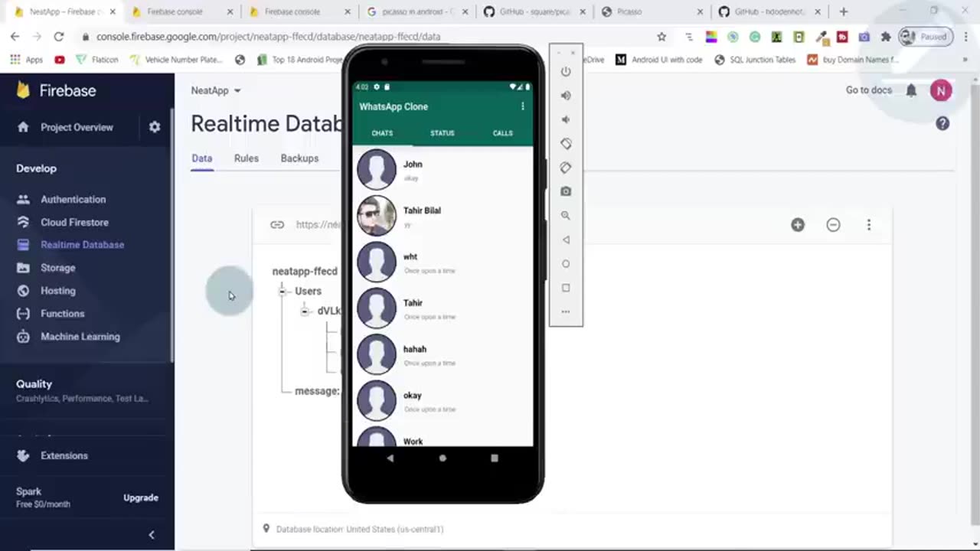
Task: Tap the phone's recent apps button
Action: tap(495, 458)
